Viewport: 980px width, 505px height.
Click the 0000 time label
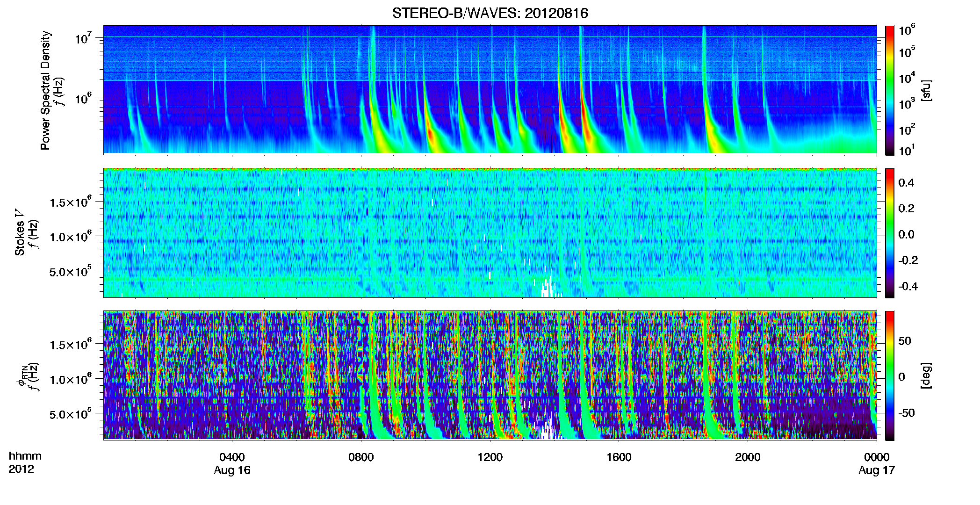877,457
